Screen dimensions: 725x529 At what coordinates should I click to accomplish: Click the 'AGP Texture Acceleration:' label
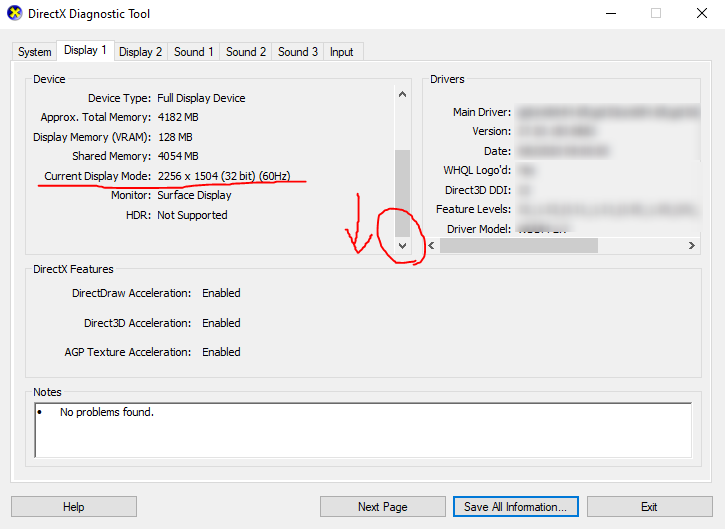click(x=128, y=352)
